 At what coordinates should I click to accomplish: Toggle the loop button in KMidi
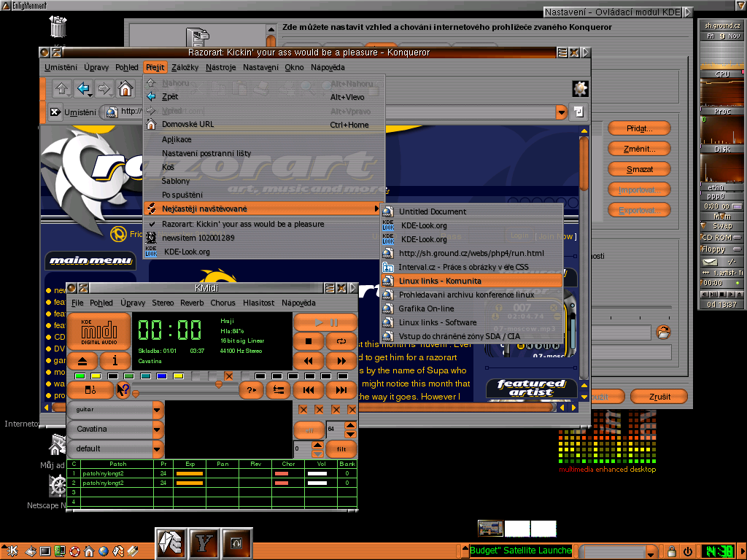(341, 341)
